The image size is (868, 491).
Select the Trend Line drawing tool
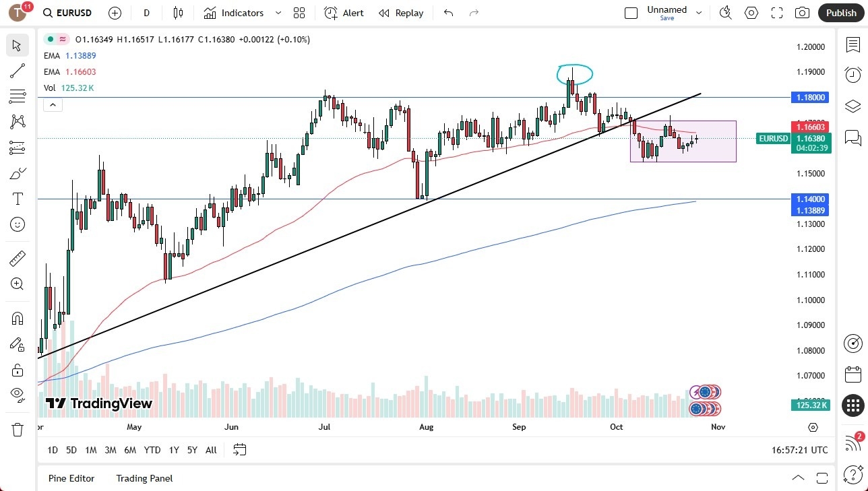[x=17, y=71]
